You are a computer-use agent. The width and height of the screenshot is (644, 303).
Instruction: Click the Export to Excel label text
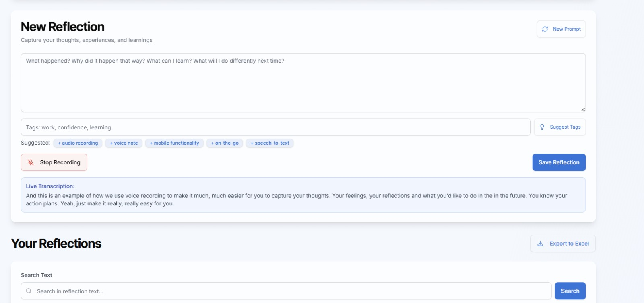pyautogui.click(x=569, y=244)
